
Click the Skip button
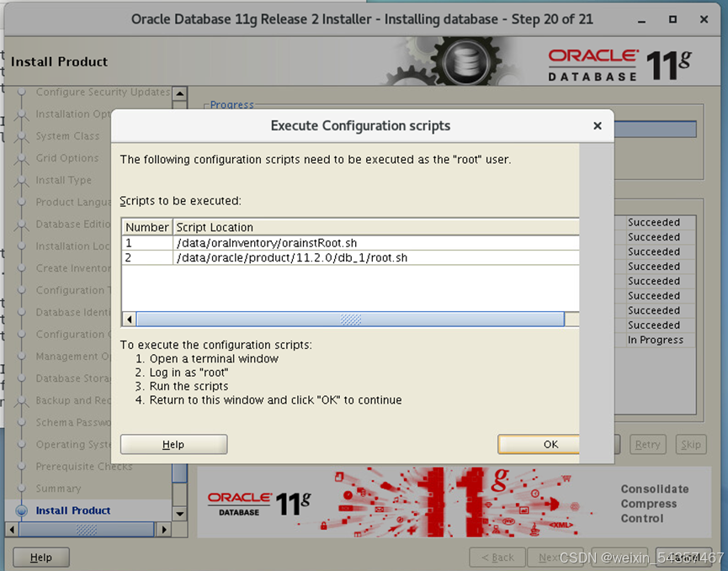tap(690, 445)
